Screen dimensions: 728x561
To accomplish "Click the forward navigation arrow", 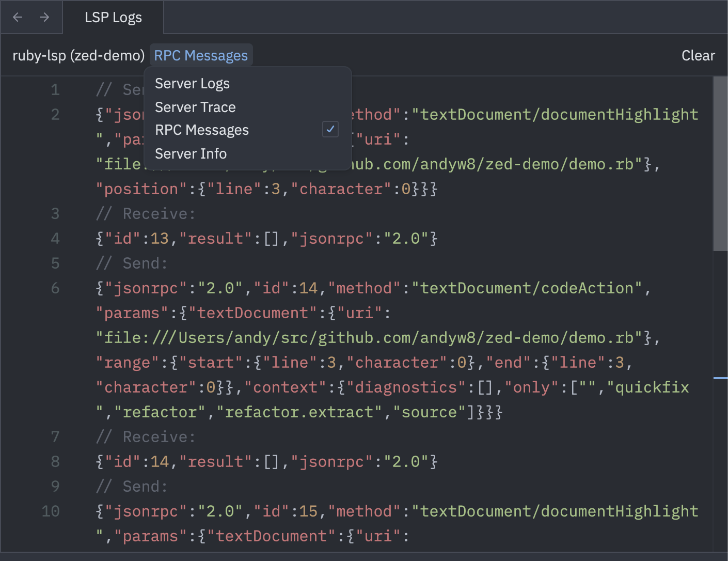I will pyautogui.click(x=44, y=17).
